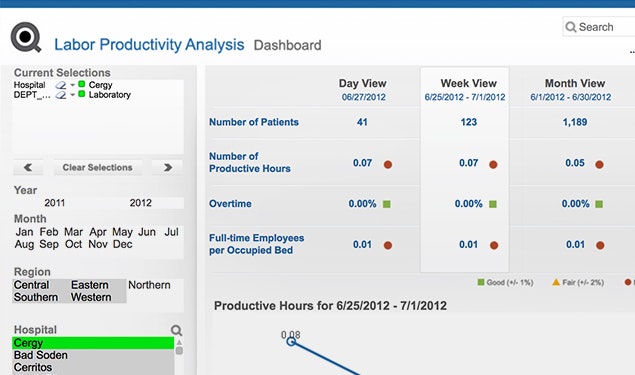Click red indicator for Day View Productive Hours
The image size is (635, 375).
[x=388, y=164]
